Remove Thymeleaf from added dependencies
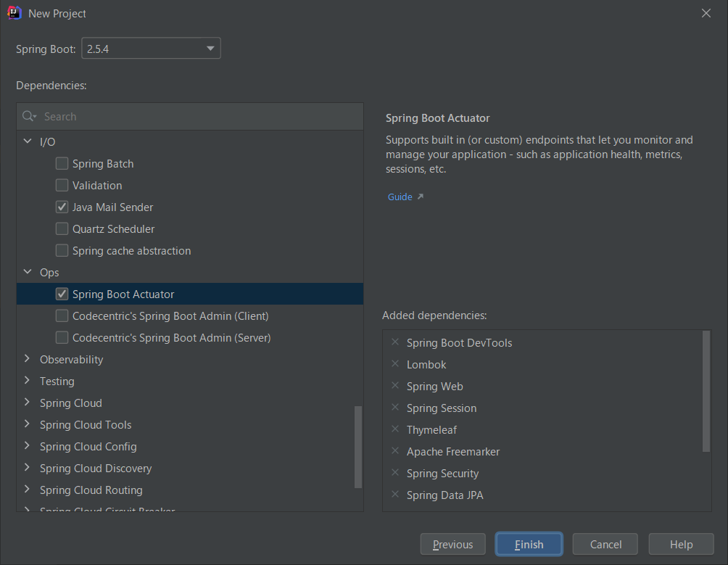 (x=395, y=429)
